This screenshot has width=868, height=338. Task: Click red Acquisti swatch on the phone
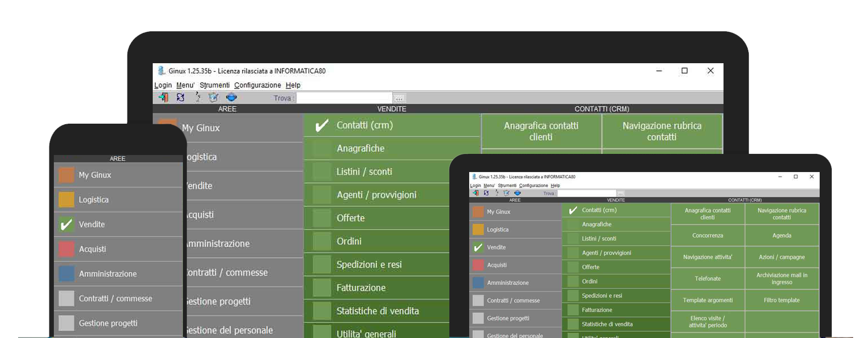66,249
